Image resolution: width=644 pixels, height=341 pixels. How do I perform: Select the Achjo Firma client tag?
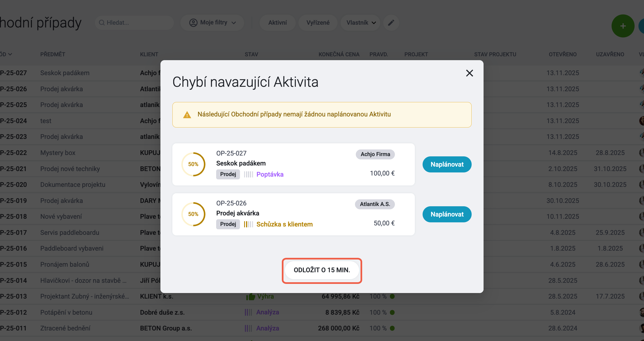tap(375, 154)
